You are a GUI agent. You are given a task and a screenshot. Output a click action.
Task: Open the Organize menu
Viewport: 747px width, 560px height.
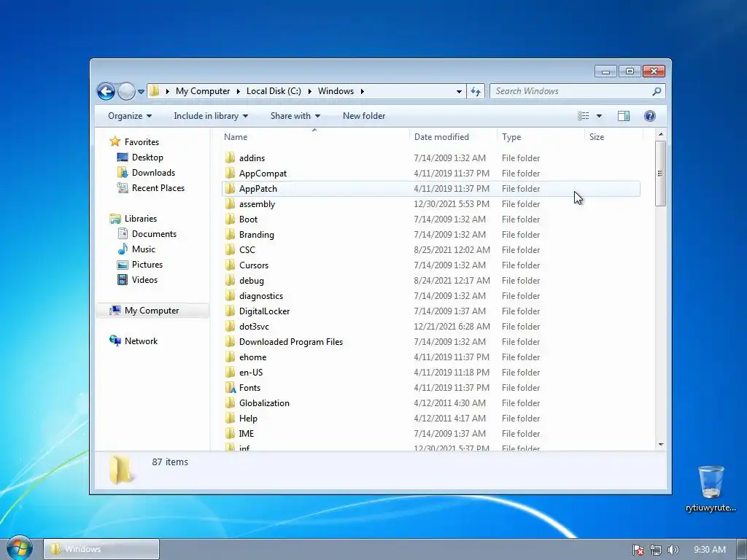(130, 116)
